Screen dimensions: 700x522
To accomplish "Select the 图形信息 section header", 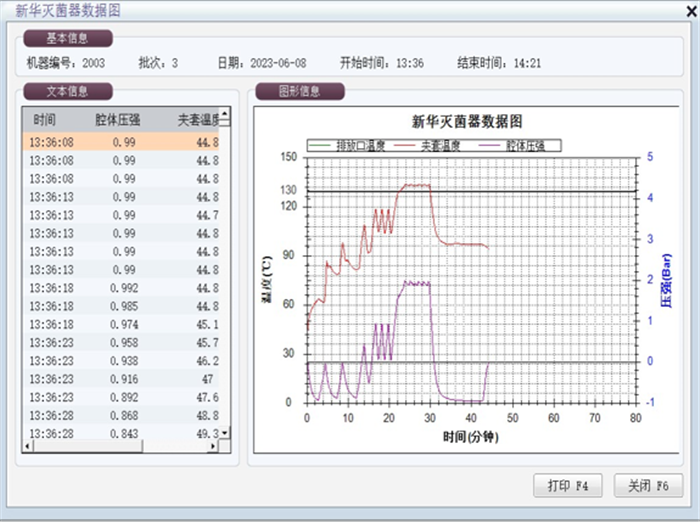I will (300, 91).
